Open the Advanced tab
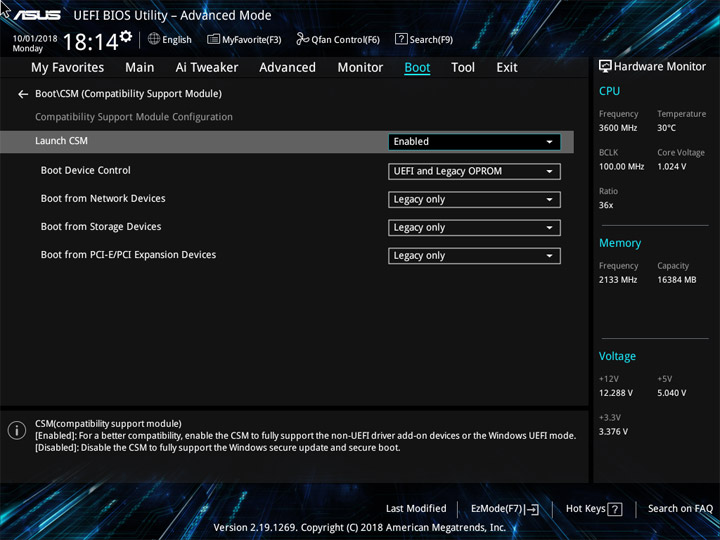Viewport: 720px width, 540px height. click(287, 68)
